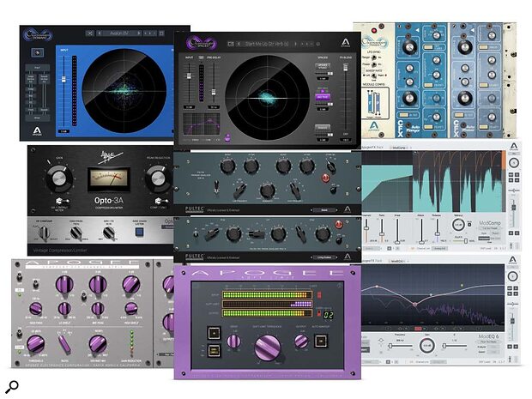Click expand view icon in Clearmountain's Domain header
This screenshot has height=399, width=532.
[161, 33]
